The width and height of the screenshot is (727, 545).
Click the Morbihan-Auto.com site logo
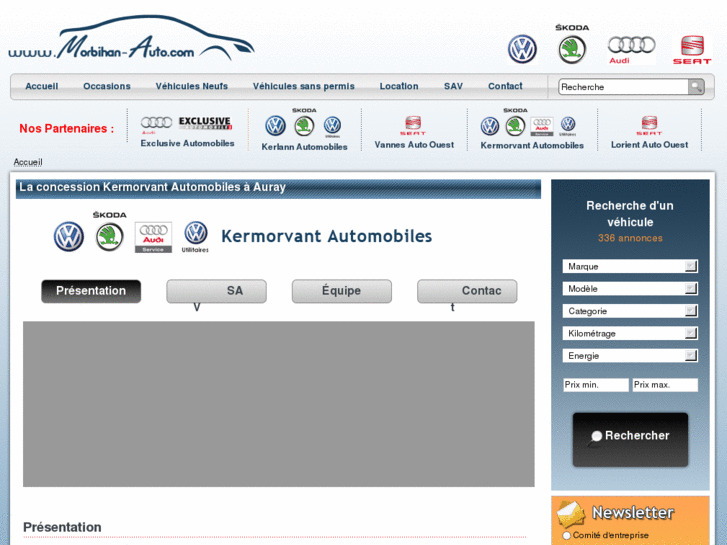coord(131,38)
